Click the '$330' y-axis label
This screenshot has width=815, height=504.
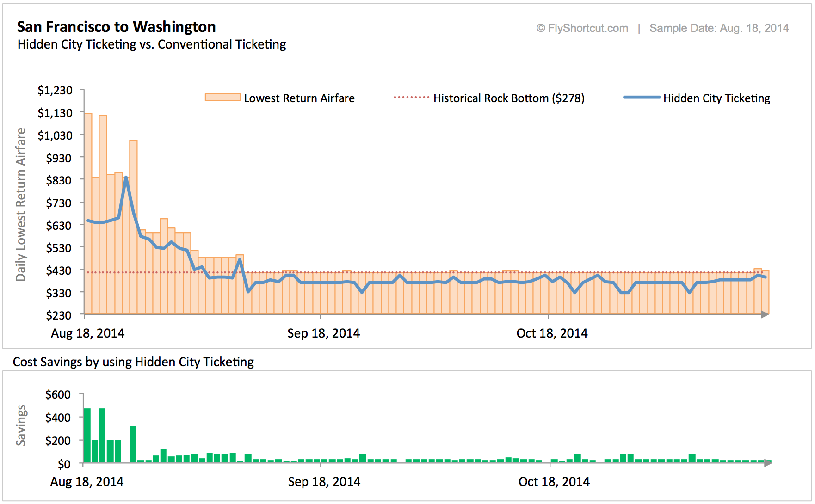[59, 293]
